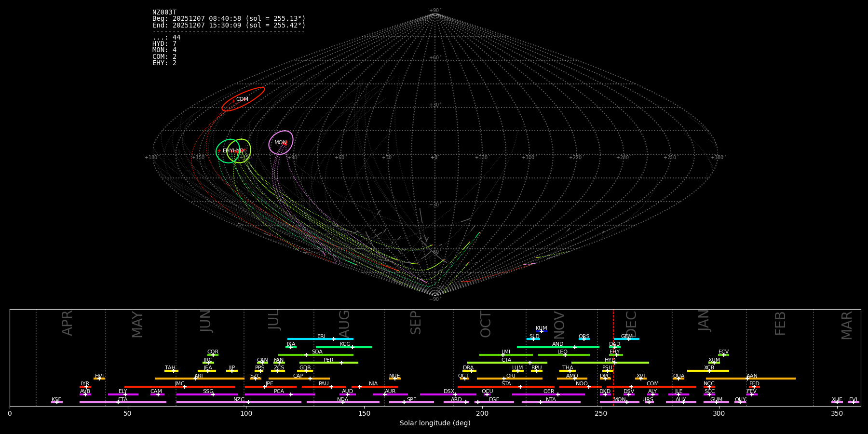Click the NTA shower bar in the timeline
Viewport: 868px width, 434px height.
[x=551, y=402]
